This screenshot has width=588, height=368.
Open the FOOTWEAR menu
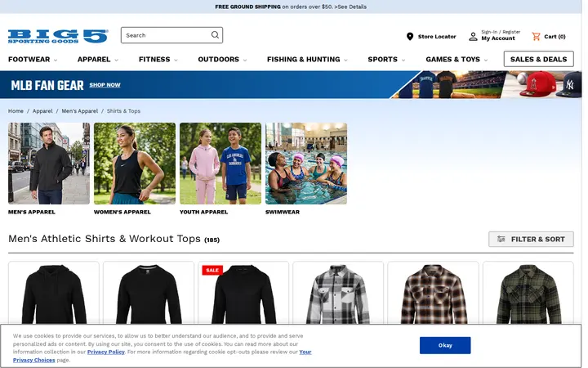pyautogui.click(x=29, y=60)
